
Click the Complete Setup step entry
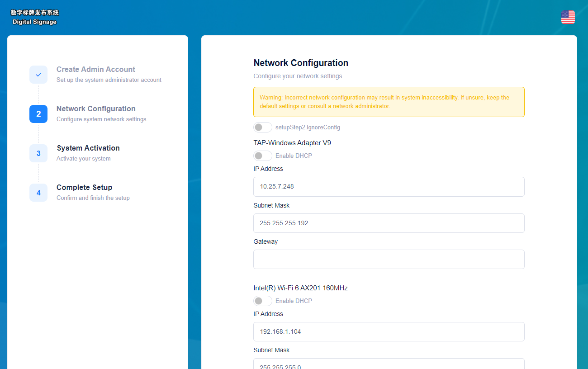[84, 187]
